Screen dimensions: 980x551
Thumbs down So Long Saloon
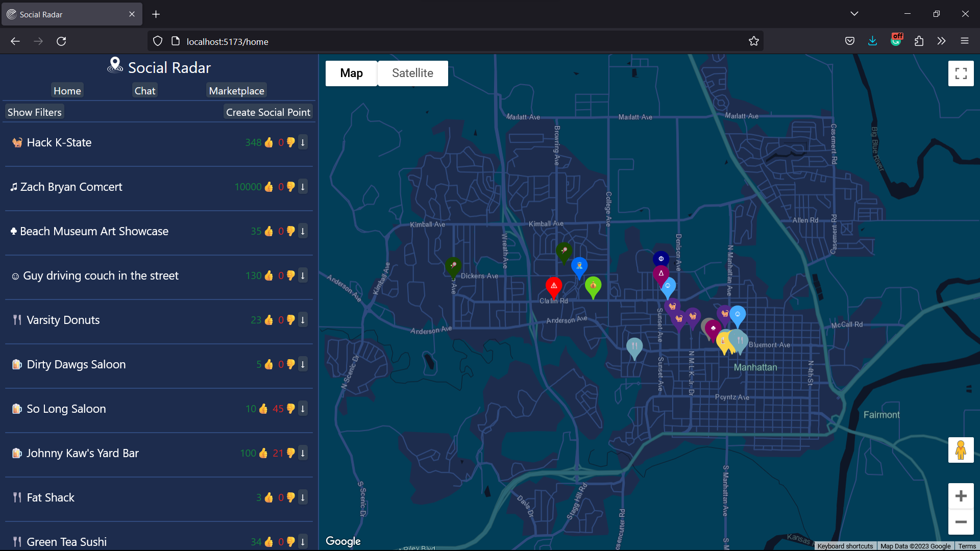(x=290, y=409)
